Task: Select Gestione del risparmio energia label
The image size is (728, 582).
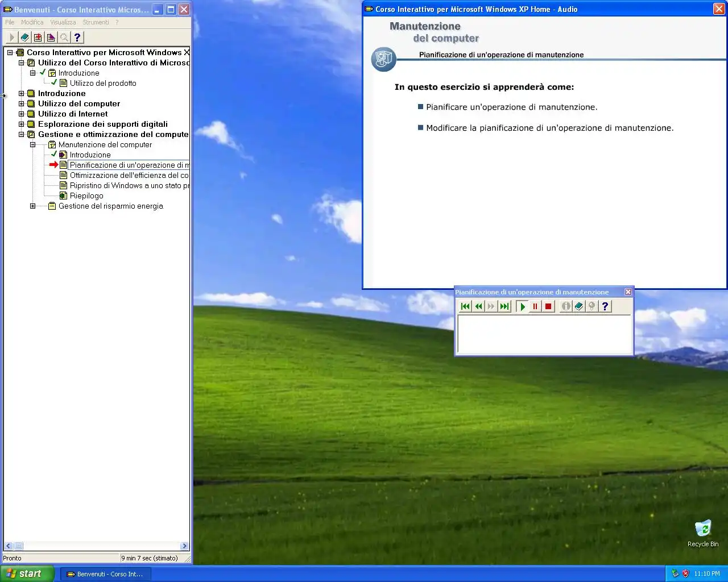Action: click(x=111, y=206)
